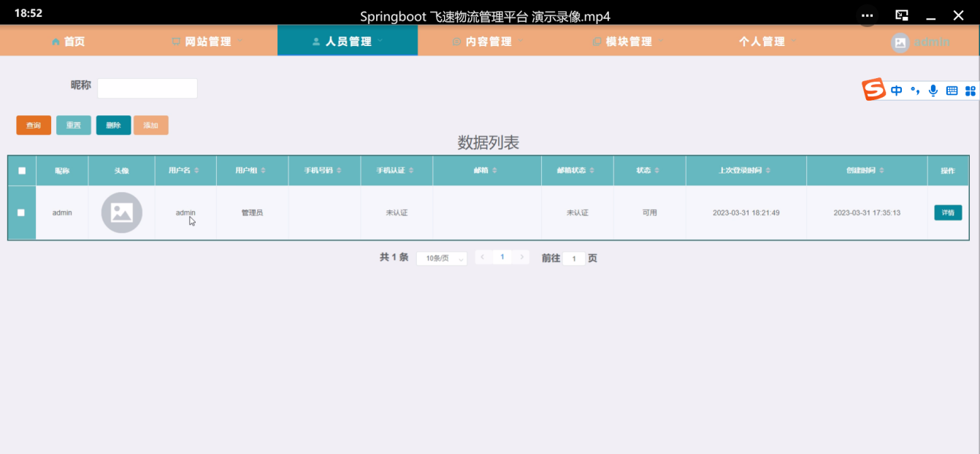The width and height of the screenshot is (980, 454).
Task: Click the picture-in-picture window icon
Action: 902,15
